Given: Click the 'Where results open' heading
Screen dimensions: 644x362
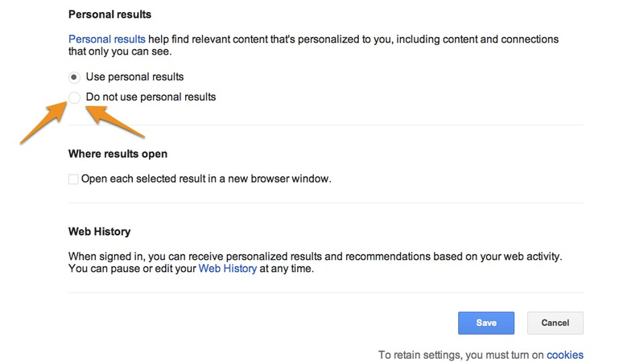Looking at the screenshot, I should coord(118,154).
